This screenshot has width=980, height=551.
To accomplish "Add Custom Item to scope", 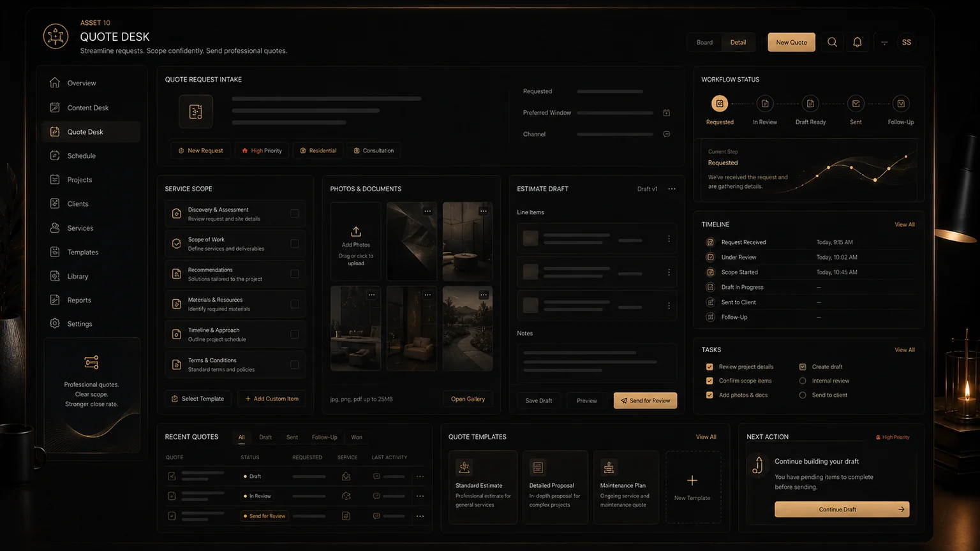I will click(272, 399).
